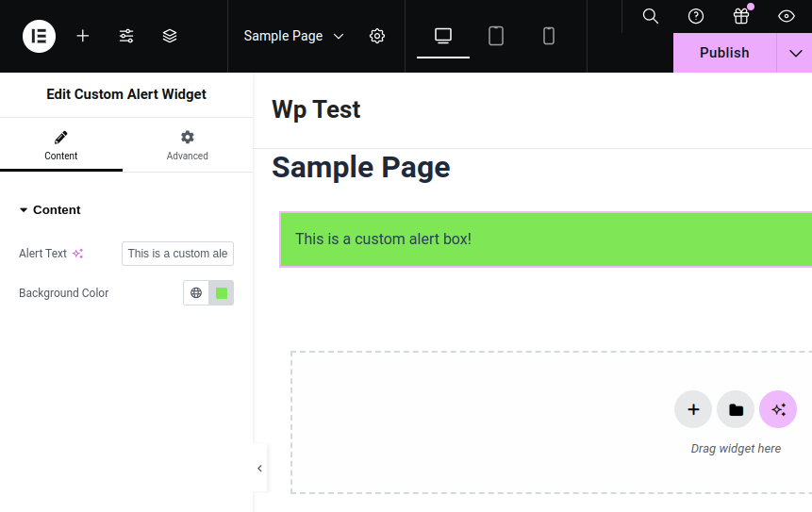
Task: Switch to the Advanced tab
Action: [188, 145]
